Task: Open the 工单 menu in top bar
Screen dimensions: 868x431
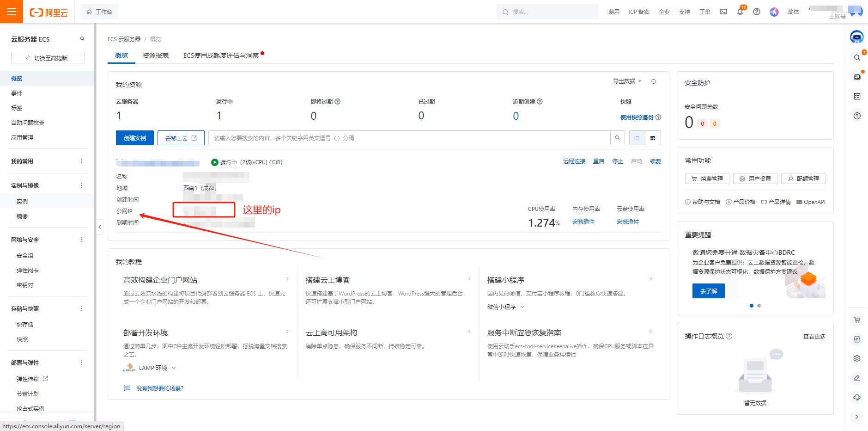Action: point(705,12)
